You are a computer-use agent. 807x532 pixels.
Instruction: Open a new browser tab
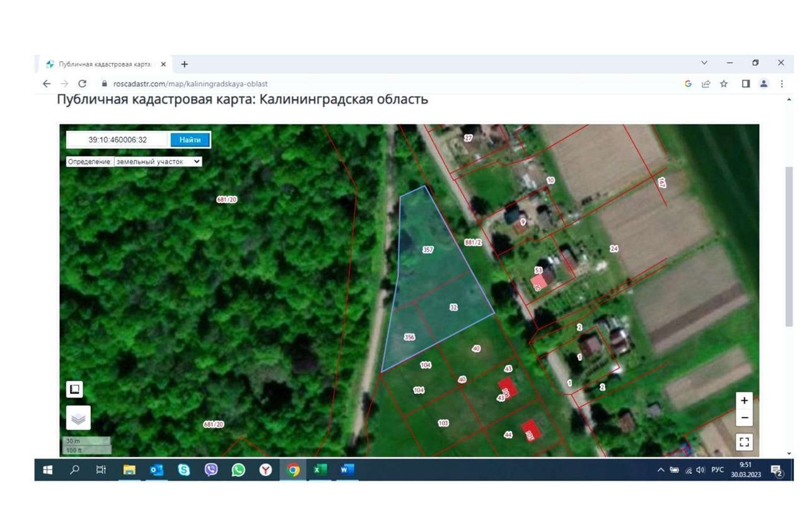pos(184,64)
